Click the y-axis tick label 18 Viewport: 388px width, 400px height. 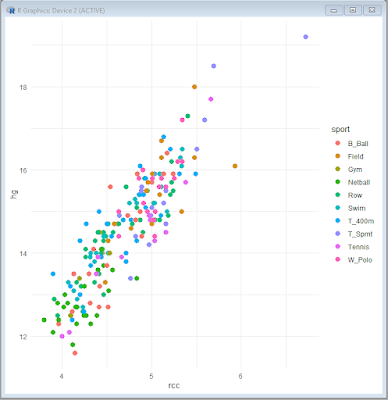click(23, 87)
